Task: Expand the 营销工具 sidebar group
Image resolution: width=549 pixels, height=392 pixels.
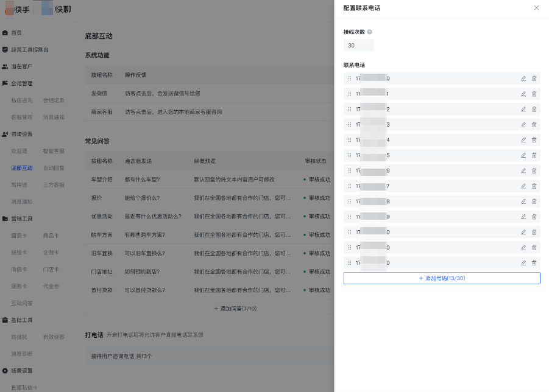Action: (x=21, y=219)
